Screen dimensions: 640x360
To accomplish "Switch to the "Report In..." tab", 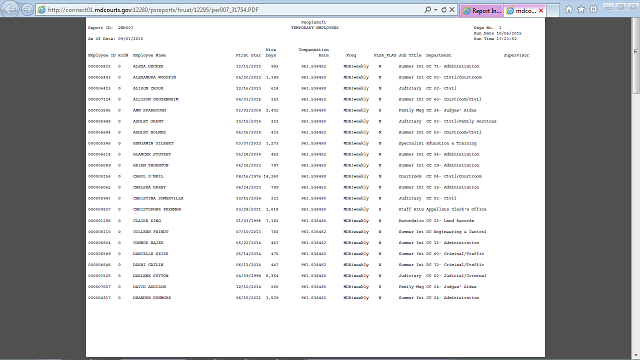I will coord(482,11).
